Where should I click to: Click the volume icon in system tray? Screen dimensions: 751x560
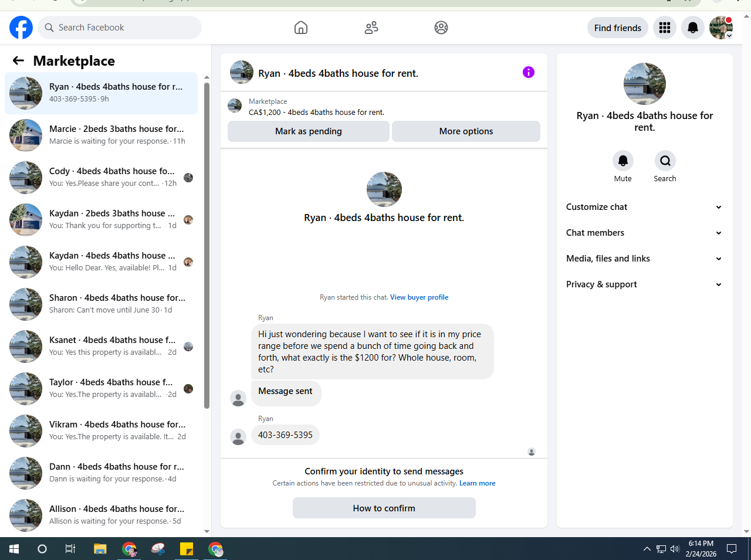pos(675,549)
